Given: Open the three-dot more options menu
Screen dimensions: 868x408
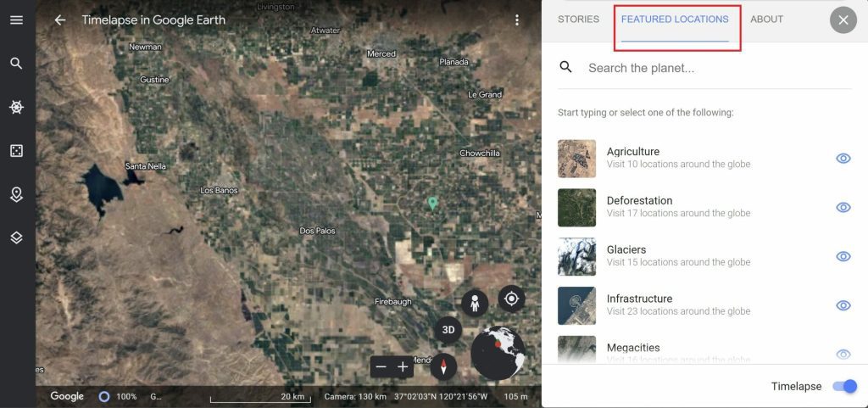Looking at the screenshot, I should pyautogui.click(x=516, y=20).
